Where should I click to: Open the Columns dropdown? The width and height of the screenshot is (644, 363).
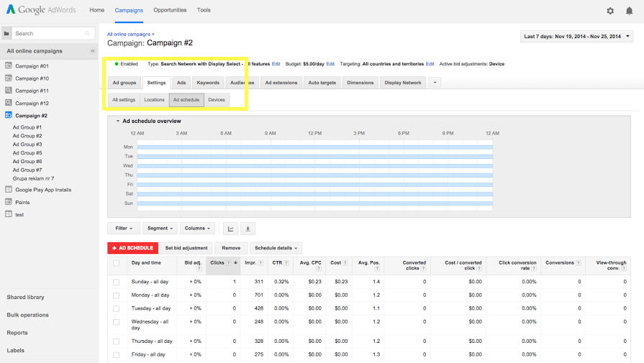[197, 229]
